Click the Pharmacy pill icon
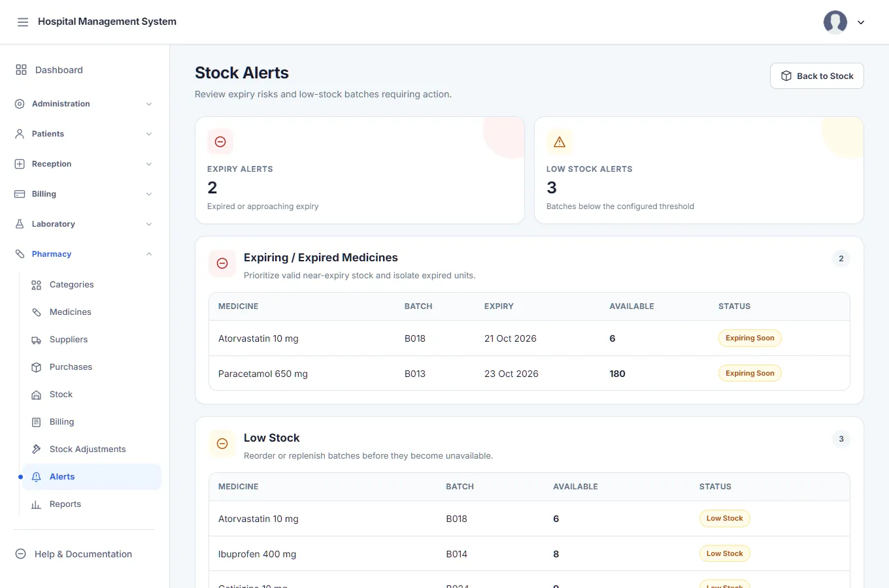This screenshot has width=889, height=588. point(20,254)
